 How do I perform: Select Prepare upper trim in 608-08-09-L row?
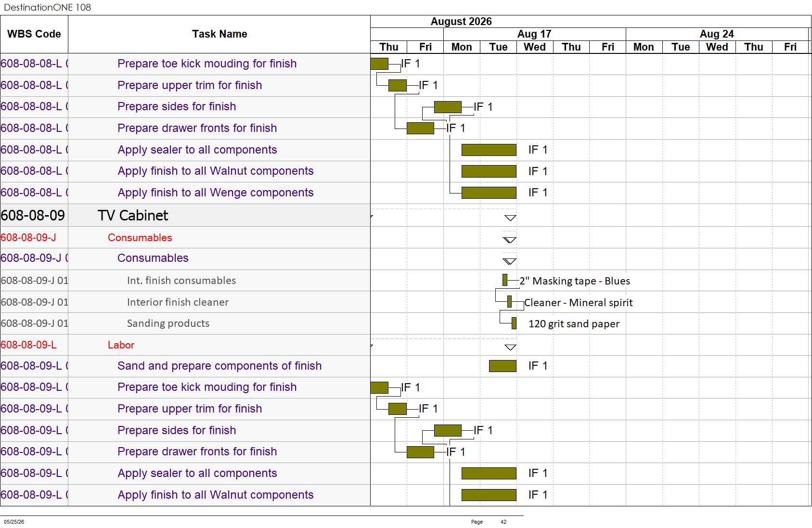(x=190, y=409)
